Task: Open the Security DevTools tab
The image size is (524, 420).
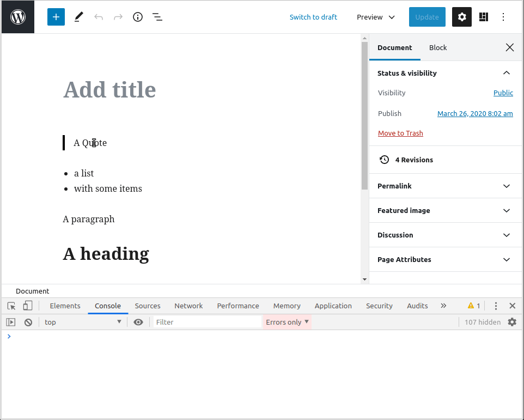Action: pos(379,306)
